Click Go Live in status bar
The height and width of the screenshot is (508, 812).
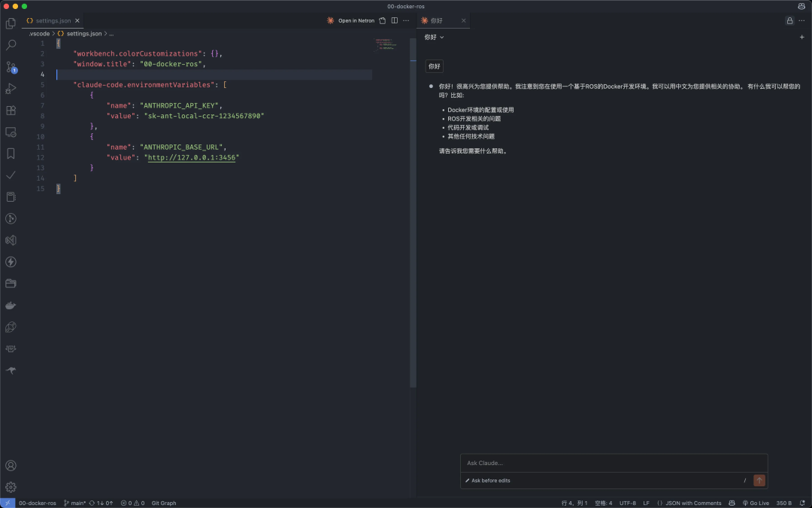(756, 503)
